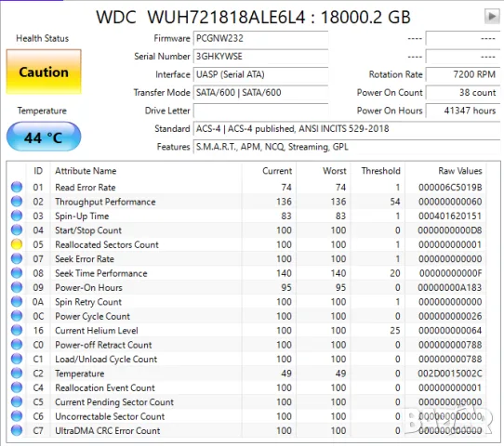The width and height of the screenshot is (504, 446).
Task: Click raw value 000006C5019B
Action: click(x=450, y=187)
